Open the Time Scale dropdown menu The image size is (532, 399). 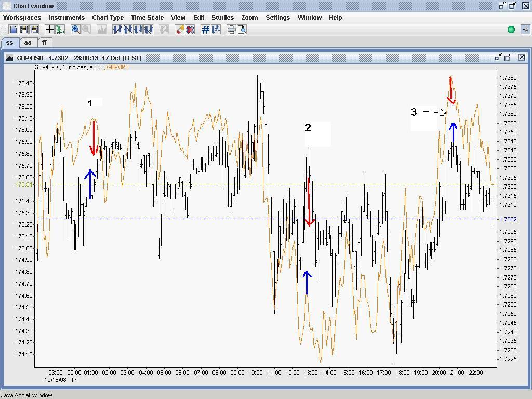point(147,17)
